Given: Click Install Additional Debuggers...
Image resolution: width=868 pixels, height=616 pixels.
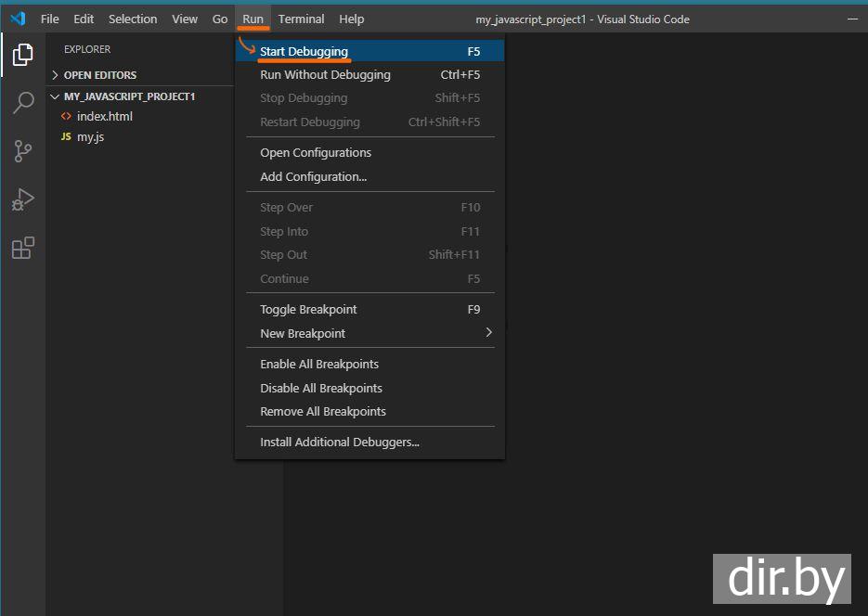Looking at the screenshot, I should 340,443.
